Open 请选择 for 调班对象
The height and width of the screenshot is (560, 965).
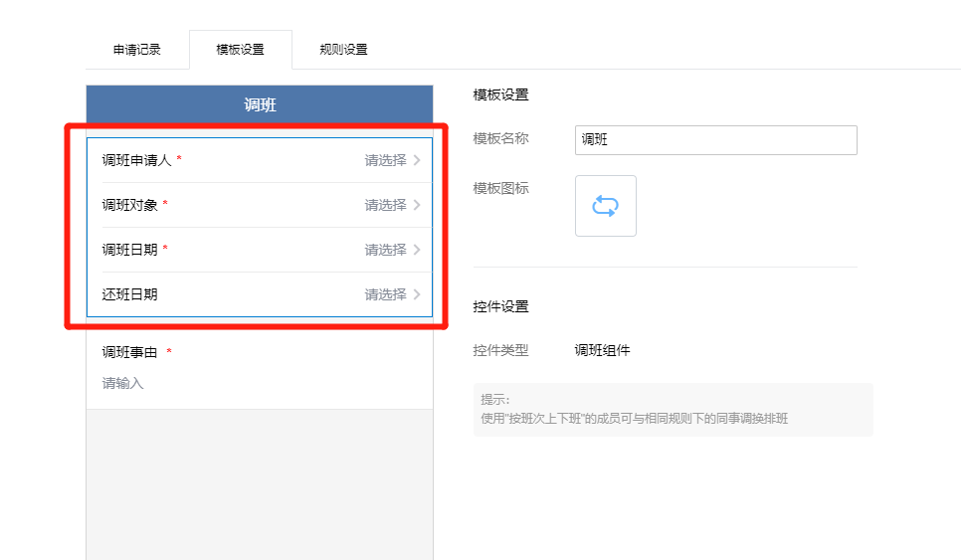point(385,205)
